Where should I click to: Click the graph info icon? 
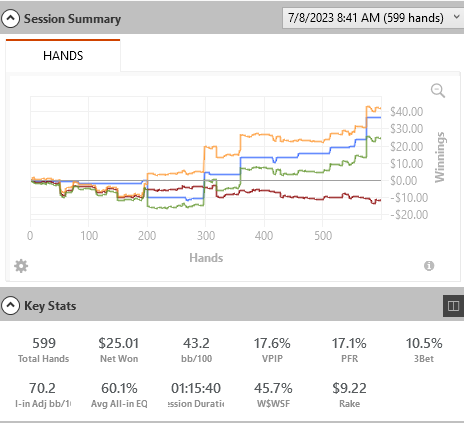[429, 266]
